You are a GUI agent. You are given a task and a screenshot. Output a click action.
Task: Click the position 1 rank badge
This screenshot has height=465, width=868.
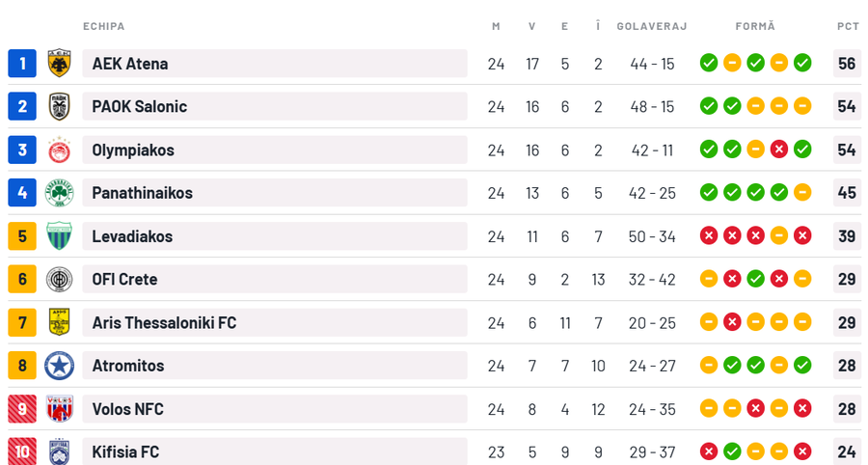[22, 64]
